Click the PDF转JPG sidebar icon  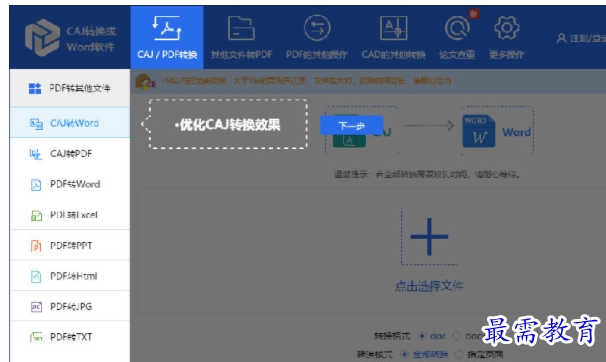pos(36,307)
